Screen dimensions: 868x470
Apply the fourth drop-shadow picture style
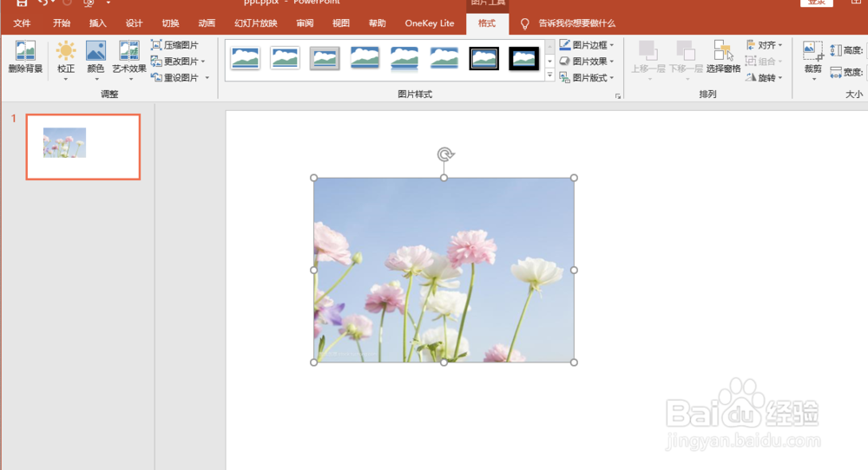click(x=365, y=58)
